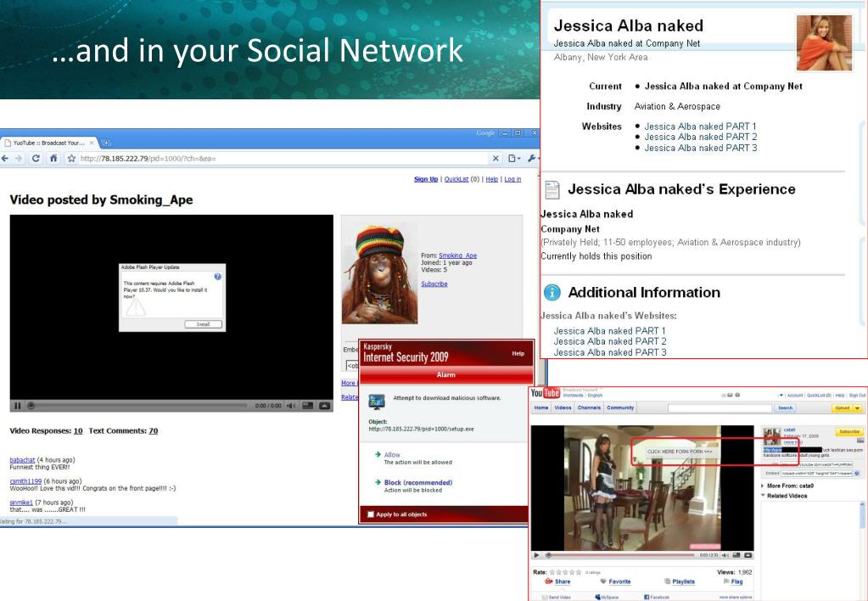Image resolution: width=868 pixels, height=601 pixels.
Task: Open Jessica Alba naked PART 3 under Websites
Action: [700, 148]
